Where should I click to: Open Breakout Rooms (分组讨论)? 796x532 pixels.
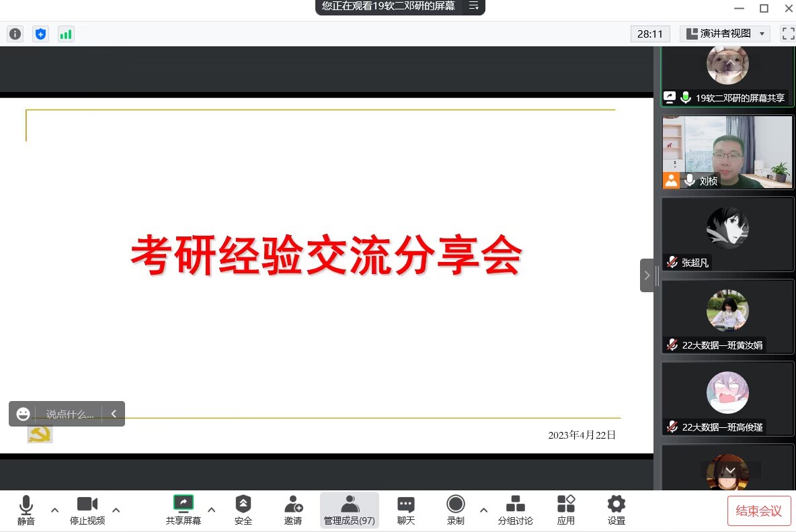pos(515,510)
